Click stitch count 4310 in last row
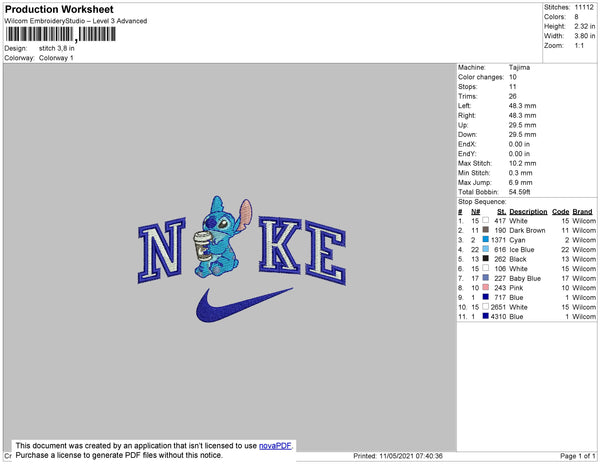The height and width of the screenshot is (464, 600). click(498, 316)
